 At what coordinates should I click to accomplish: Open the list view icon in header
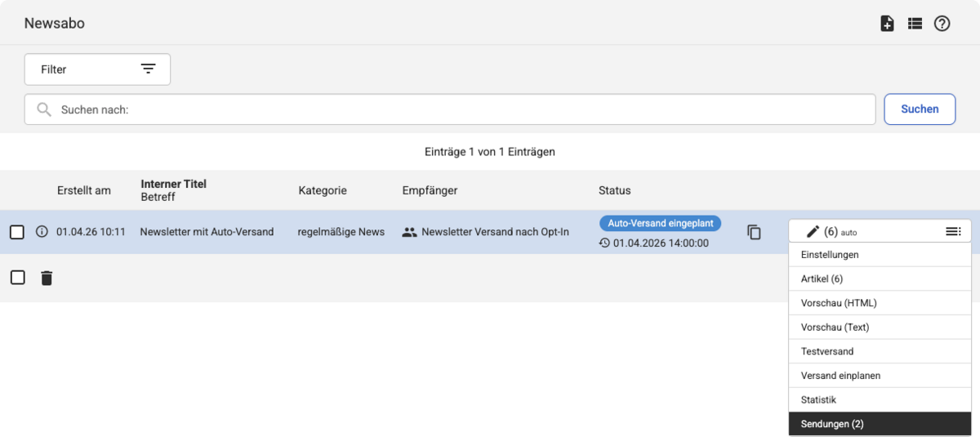tap(915, 24)
